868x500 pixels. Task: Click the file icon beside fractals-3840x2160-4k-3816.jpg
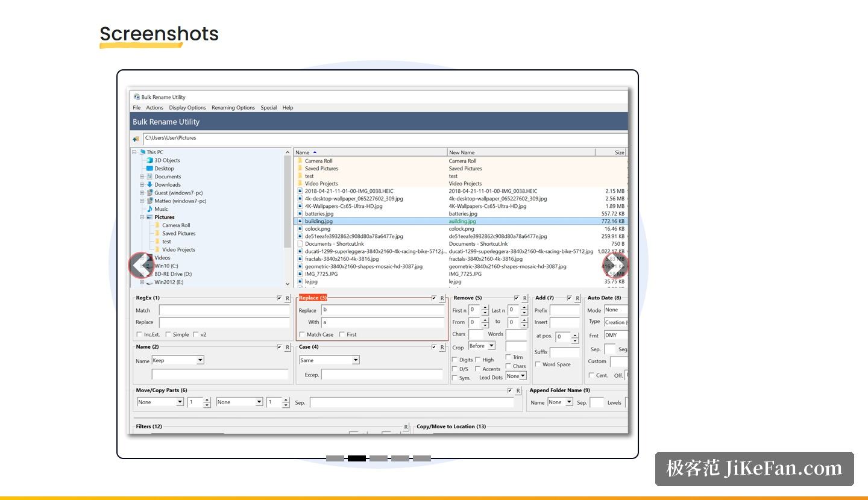(300, 258)
